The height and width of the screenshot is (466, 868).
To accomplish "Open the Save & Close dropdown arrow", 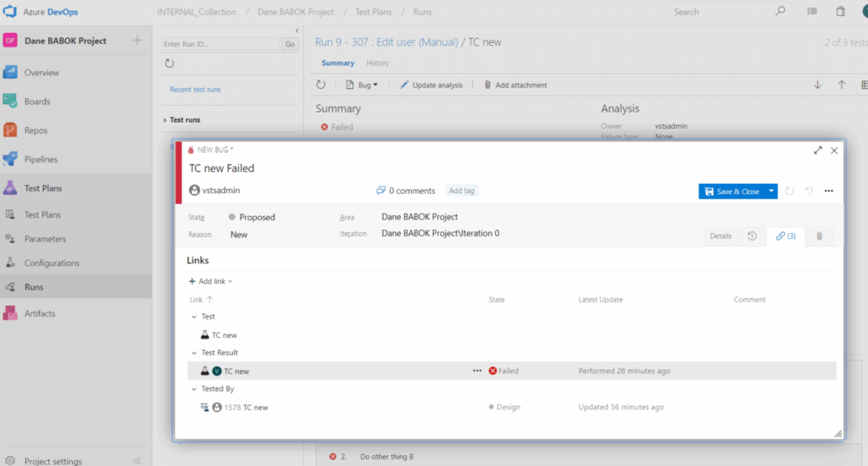I will pyautogui.click(x=771, y=191).
